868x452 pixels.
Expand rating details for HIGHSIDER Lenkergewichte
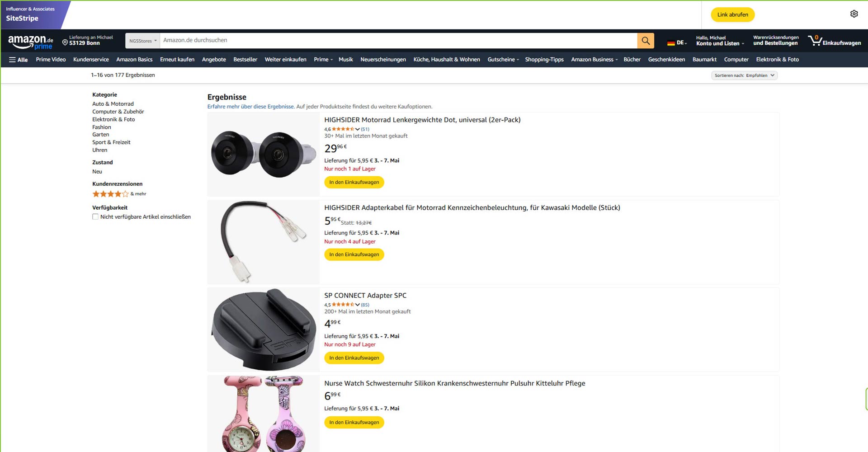[358, 129]
